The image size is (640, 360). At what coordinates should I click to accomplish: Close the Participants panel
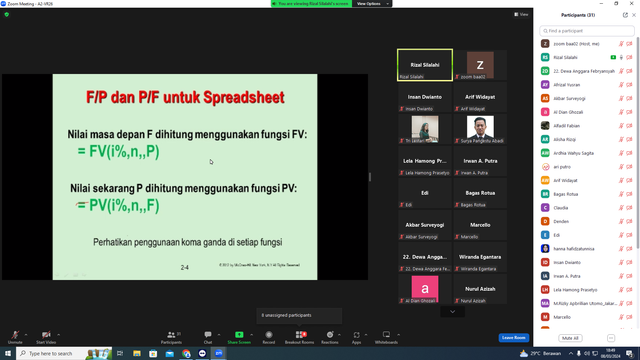[634, 15]
